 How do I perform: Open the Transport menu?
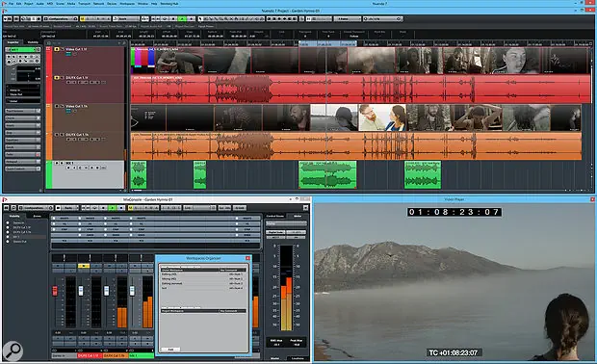(84, 4)
